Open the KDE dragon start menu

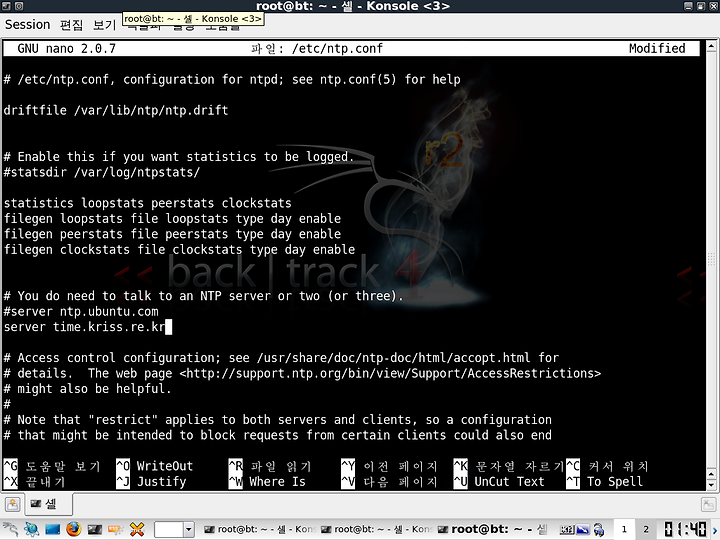pos(10,529)
